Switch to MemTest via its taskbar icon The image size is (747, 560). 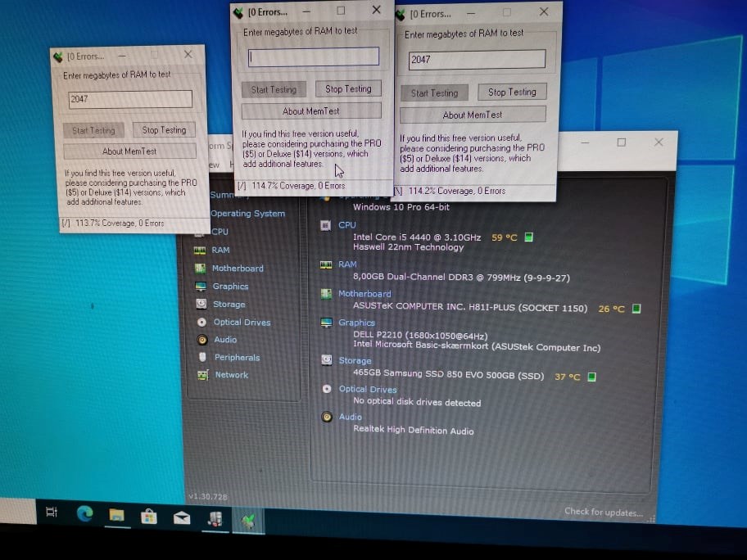click(x=248, y=521)
